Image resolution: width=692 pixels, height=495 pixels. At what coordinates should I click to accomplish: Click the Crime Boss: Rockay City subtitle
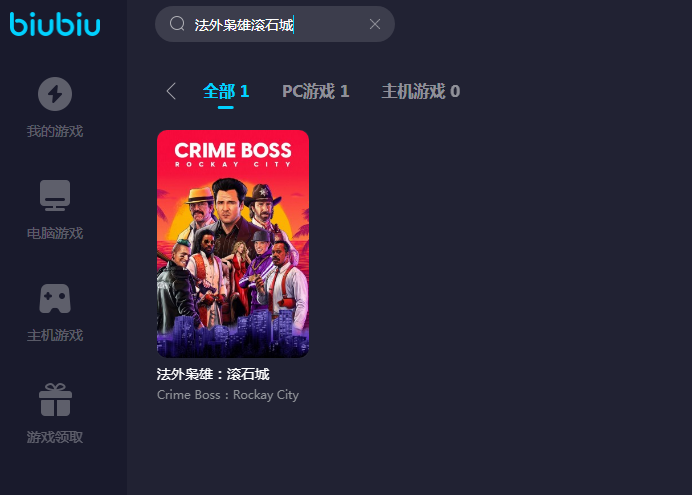point(228,394)
